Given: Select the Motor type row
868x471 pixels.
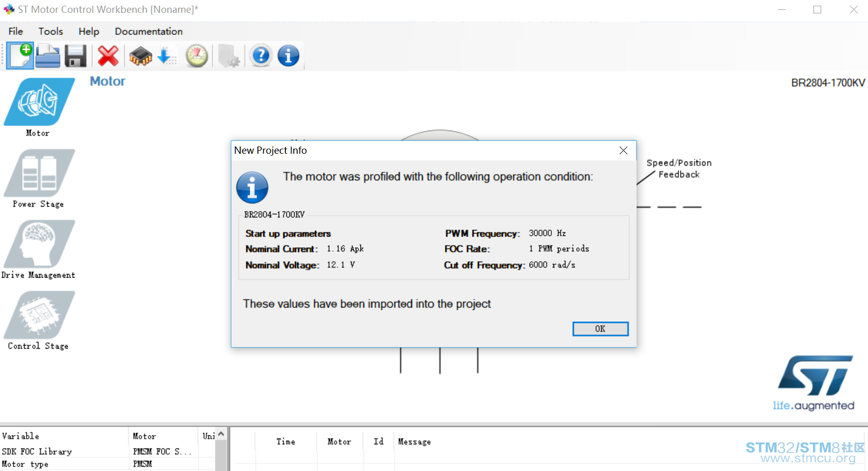Looking at the screenshot, I should click(x=107, y=464).
